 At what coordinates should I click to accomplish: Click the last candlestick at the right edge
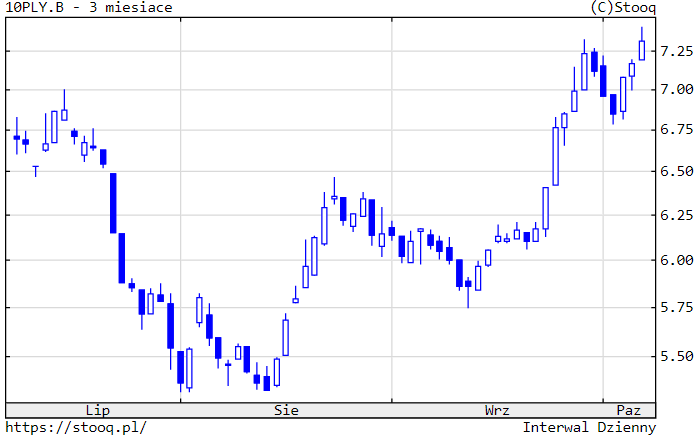pyautogui.click(x=642, y=49)
